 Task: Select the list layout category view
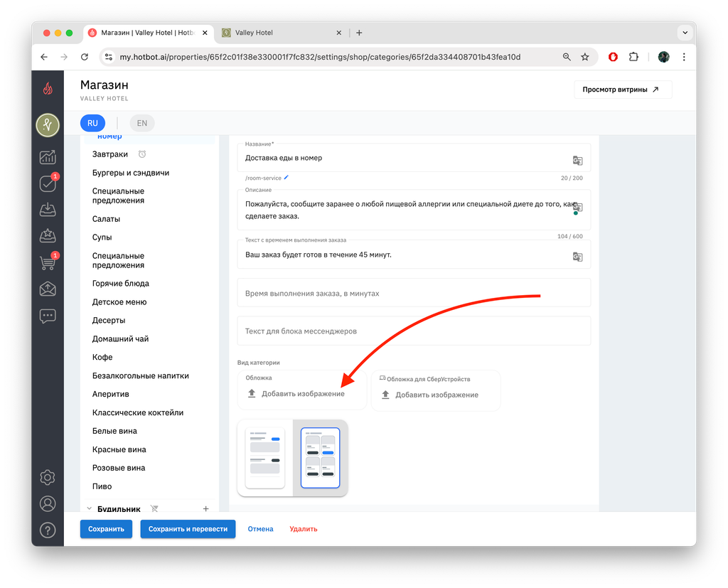pos(265,458)
